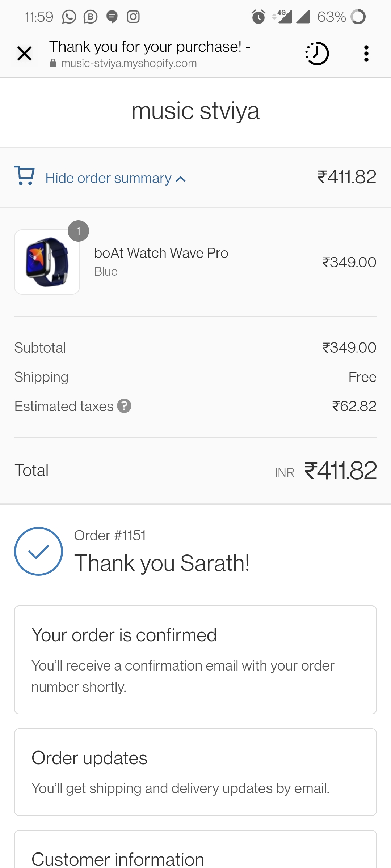Collapse the order summary
The height and width of the screenshot is (868, 391).
pos(108,178)
